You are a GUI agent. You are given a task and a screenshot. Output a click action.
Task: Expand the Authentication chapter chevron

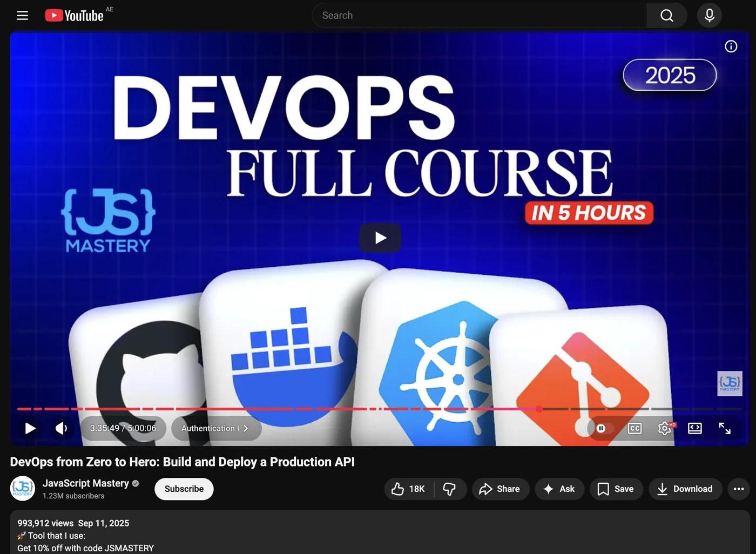click(x=246, y=428)
